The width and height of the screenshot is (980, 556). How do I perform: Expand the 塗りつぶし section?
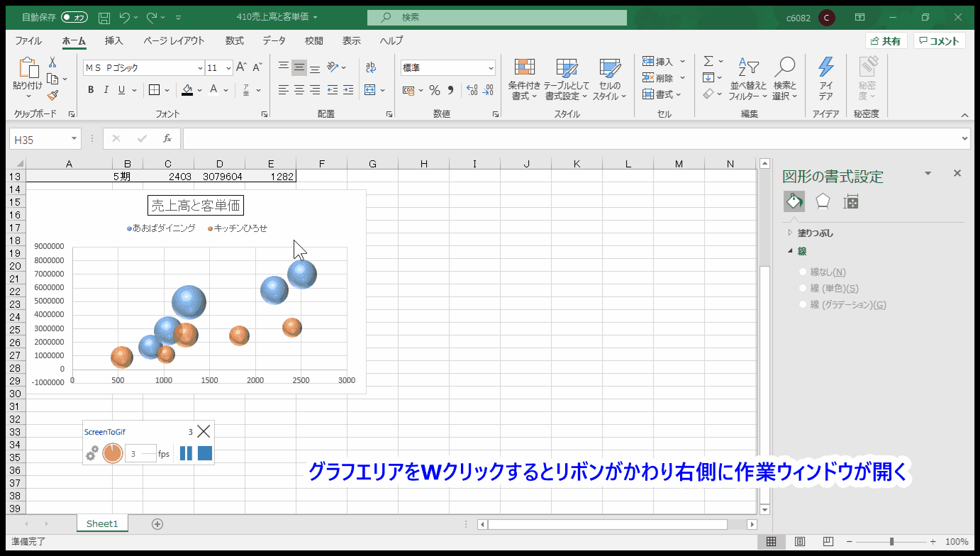815,233
